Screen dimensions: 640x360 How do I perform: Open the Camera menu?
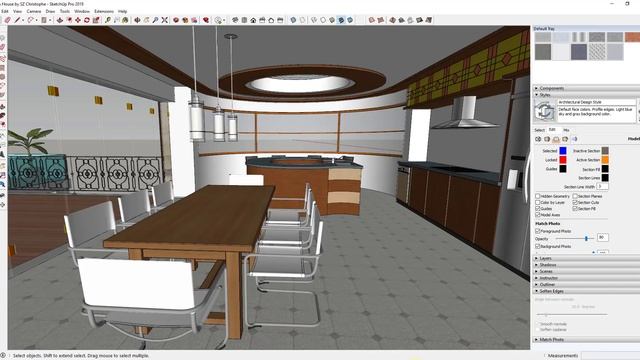point(34,11)
